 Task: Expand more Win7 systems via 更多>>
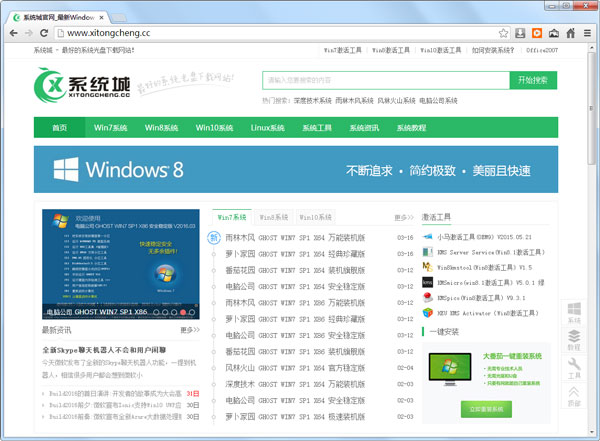[404, 217]
